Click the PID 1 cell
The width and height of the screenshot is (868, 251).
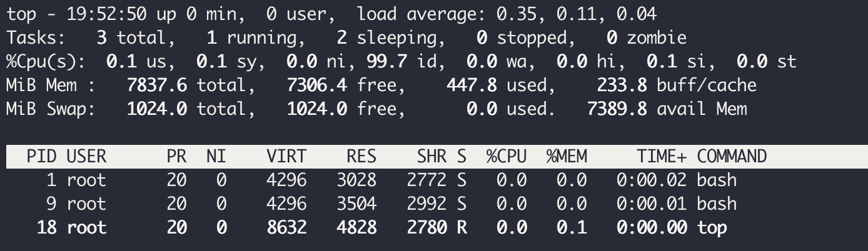(51, 180)
